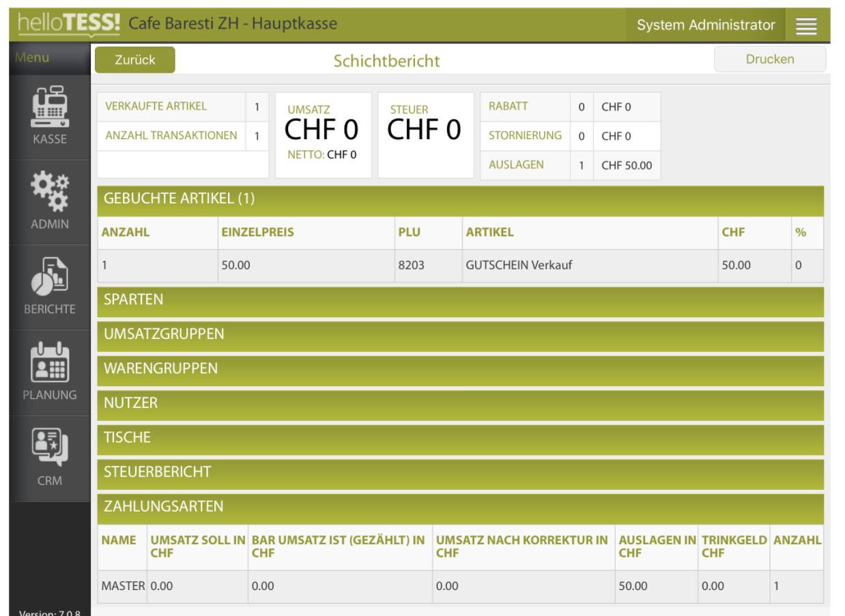Screen dimensions: 845x616
Task: Click the AUSLAGEN IN CHF column header
Action: pos(657,546)
